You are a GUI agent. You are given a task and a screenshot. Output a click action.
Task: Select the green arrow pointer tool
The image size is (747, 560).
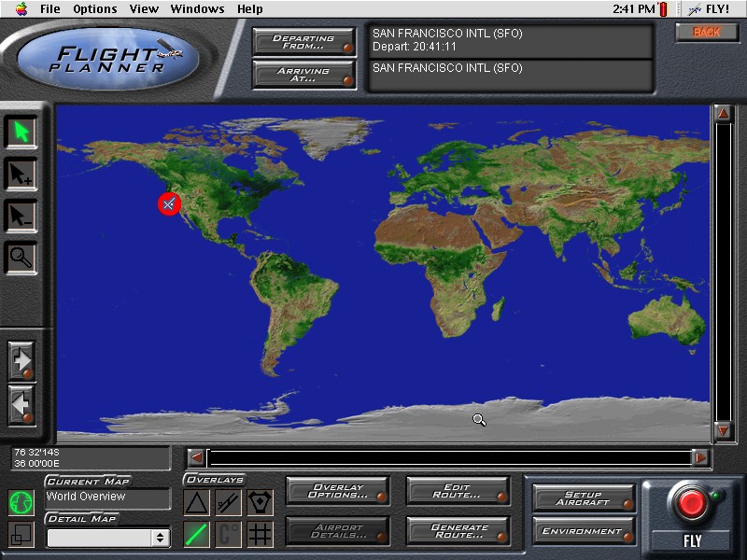(21, 132)
